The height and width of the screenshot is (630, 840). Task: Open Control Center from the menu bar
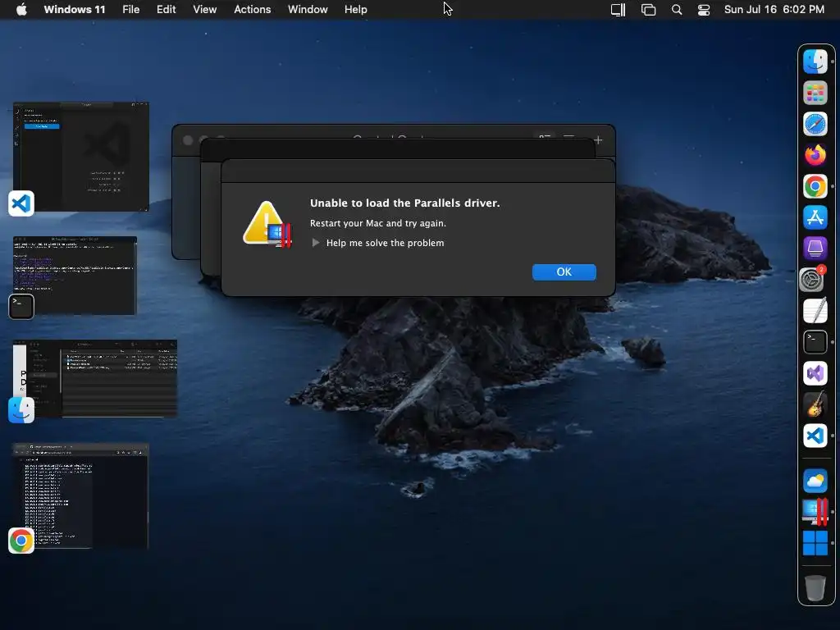(703, 10)
